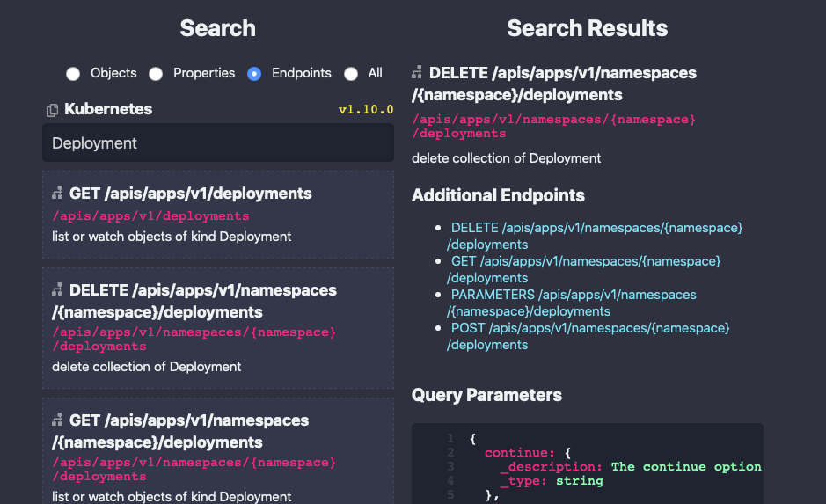Select the Properties radio button
Image resolution: width=826 pixels, height=504 pixels.
point(156,74)
